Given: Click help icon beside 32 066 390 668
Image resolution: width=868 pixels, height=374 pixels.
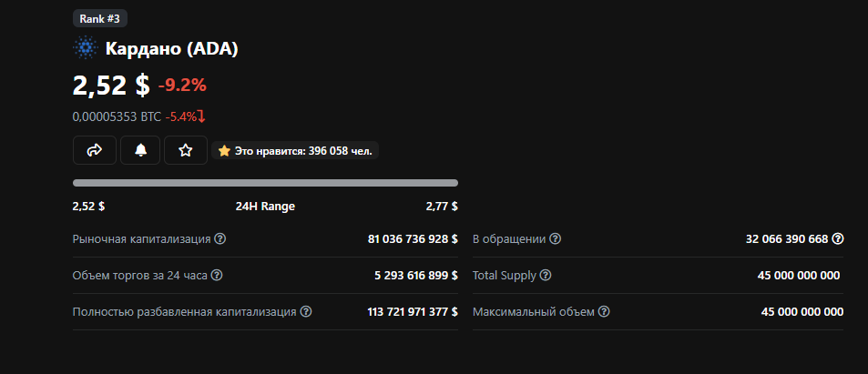Looking at the screenshot, I should pos(838,239).
